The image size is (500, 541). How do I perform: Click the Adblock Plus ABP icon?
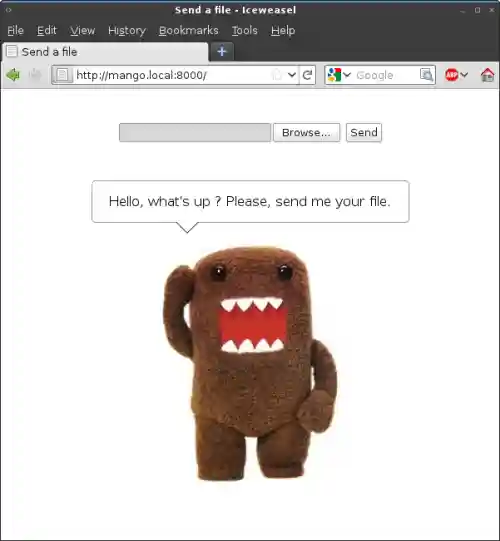click(x=451, y=75)
